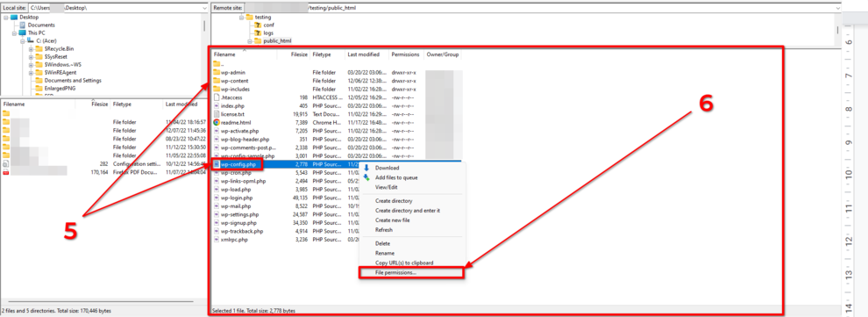
Task: Click the This PC icon in the local tree
Action: click(x=22, y=32)
